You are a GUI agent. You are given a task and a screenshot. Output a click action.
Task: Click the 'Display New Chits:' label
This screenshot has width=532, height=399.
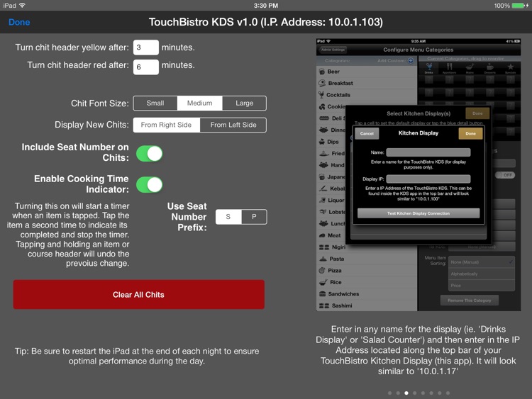click(92, 125)
